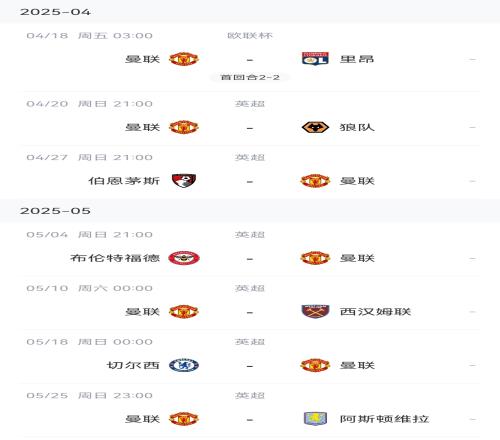Click the Lyon OL club logo

pos(315,59)
